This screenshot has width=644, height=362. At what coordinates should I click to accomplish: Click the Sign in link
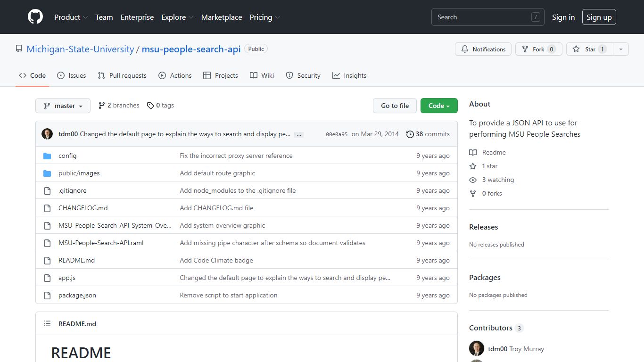point(563,17)
